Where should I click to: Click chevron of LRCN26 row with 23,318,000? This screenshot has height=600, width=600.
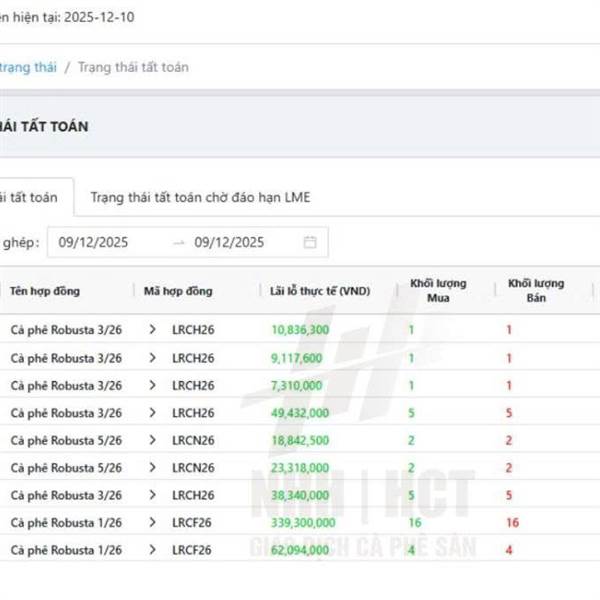153,467
